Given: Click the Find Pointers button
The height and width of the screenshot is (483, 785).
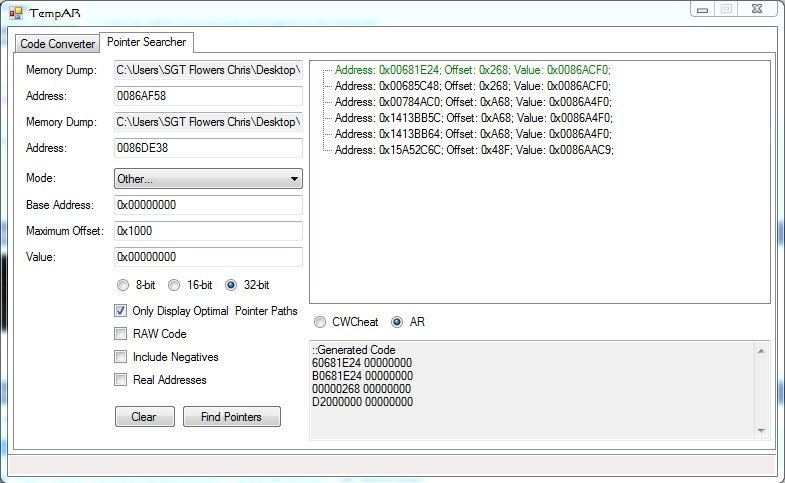Looking at the screenshot, I should tap(232, 417).
